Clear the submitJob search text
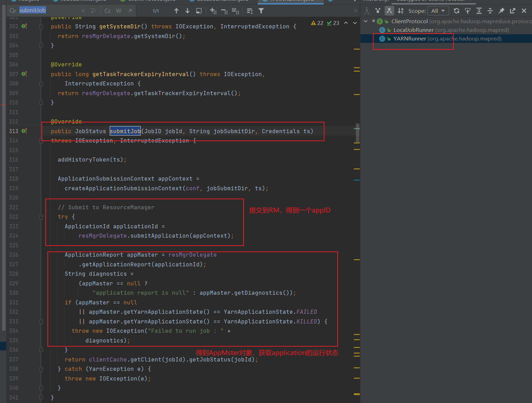 point(83,11)
